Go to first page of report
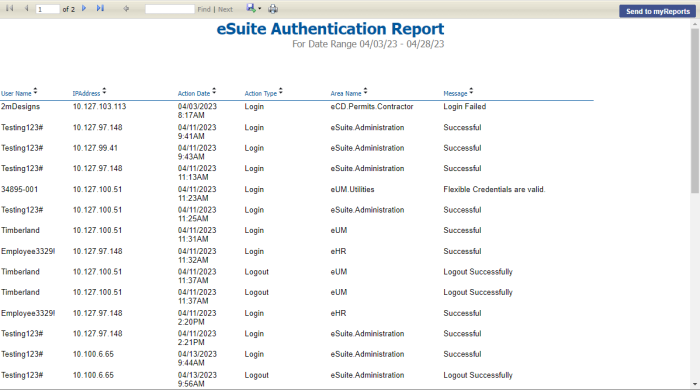 pos(10,8)
